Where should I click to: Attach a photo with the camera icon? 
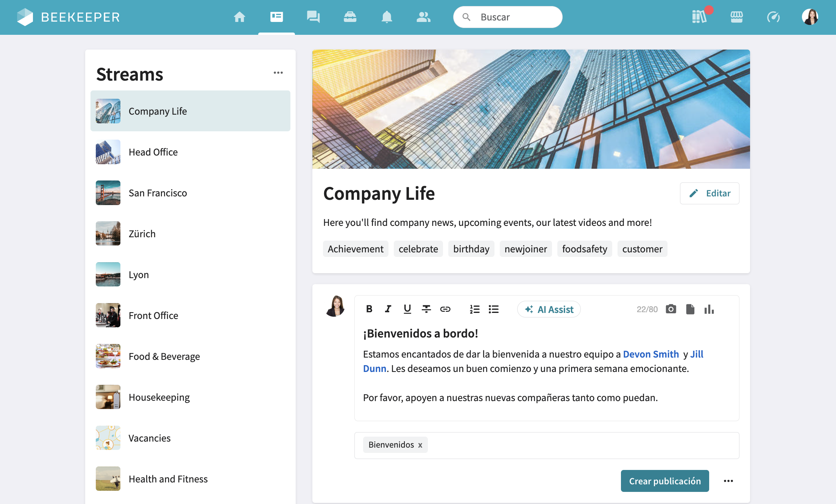pos(671,309)
